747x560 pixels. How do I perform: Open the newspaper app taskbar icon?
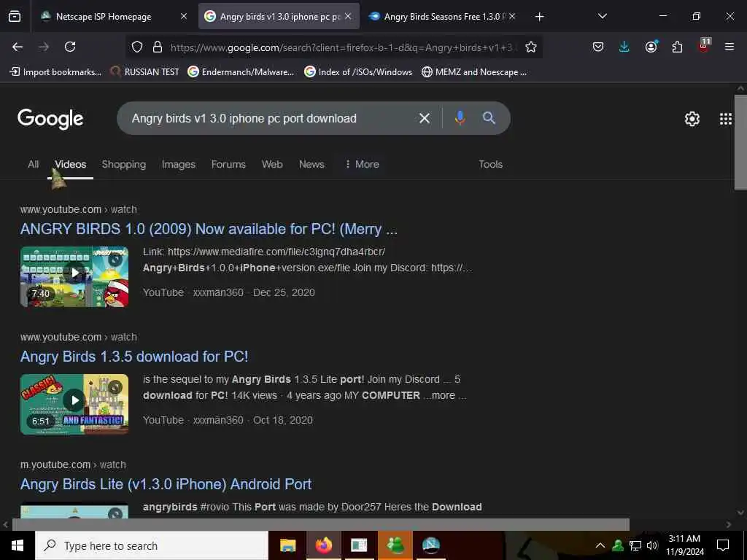point(359,545)
